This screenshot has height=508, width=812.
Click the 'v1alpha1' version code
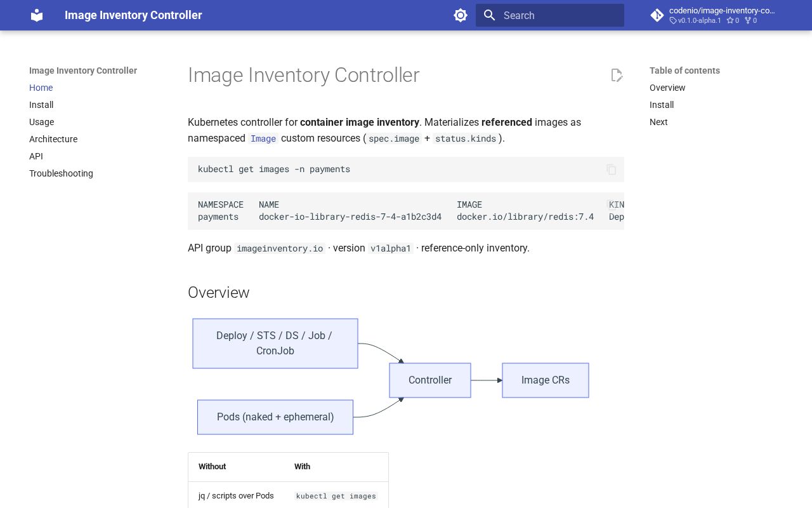point(391,248)
